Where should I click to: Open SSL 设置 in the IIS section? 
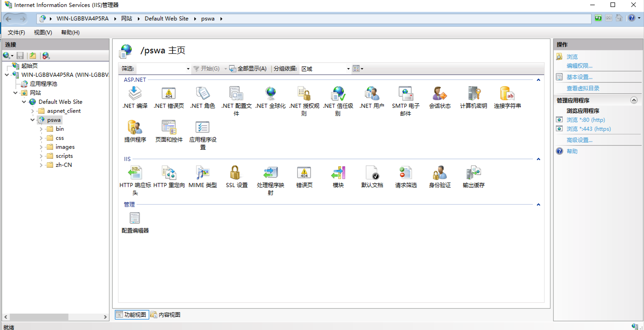[x=236, y=177]
